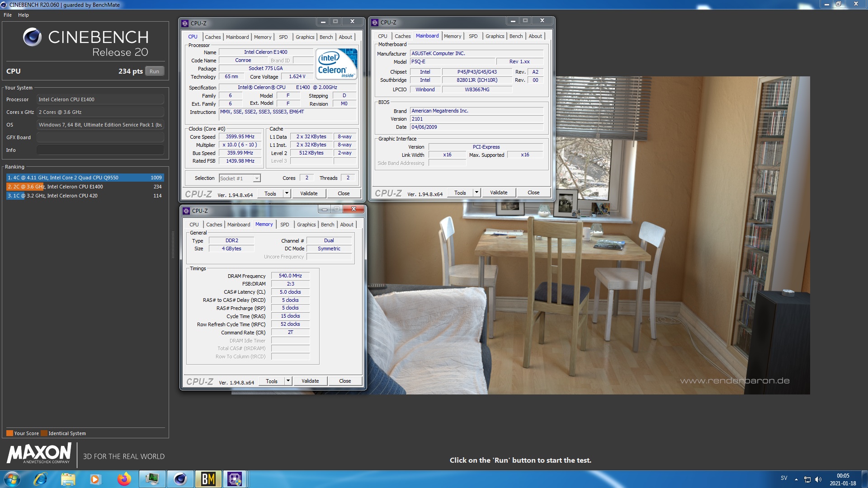Select the Celeron 420 ranking row
The height and width of the screenshot is (488, 868).
click(x=85, y=196)
